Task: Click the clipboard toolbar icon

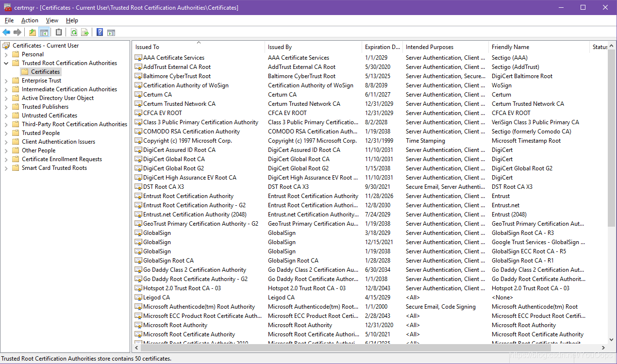Action: [59, 33]
